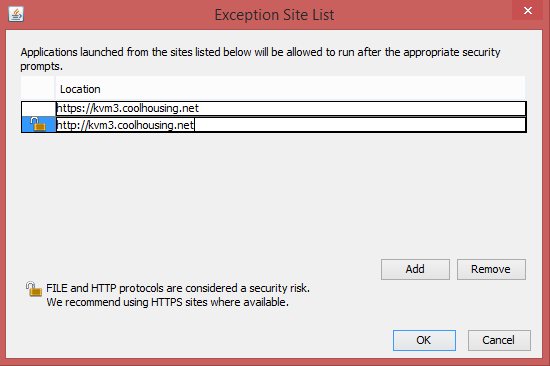The width and height of the screenshot is (550, 366).
Task: Click the Add button
Action: coord(415,269)
